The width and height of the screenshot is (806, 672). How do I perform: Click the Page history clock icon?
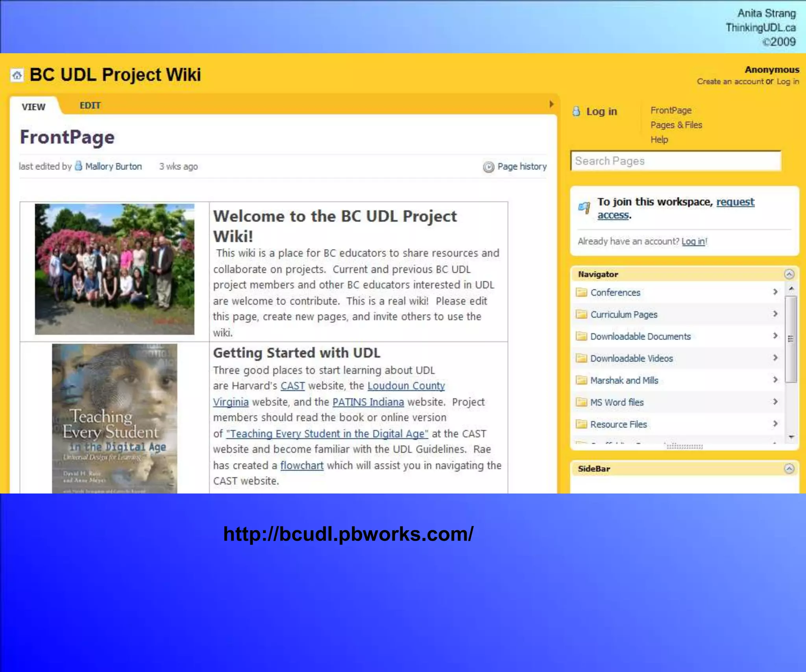pyautogui.click(x=488, y=167)
